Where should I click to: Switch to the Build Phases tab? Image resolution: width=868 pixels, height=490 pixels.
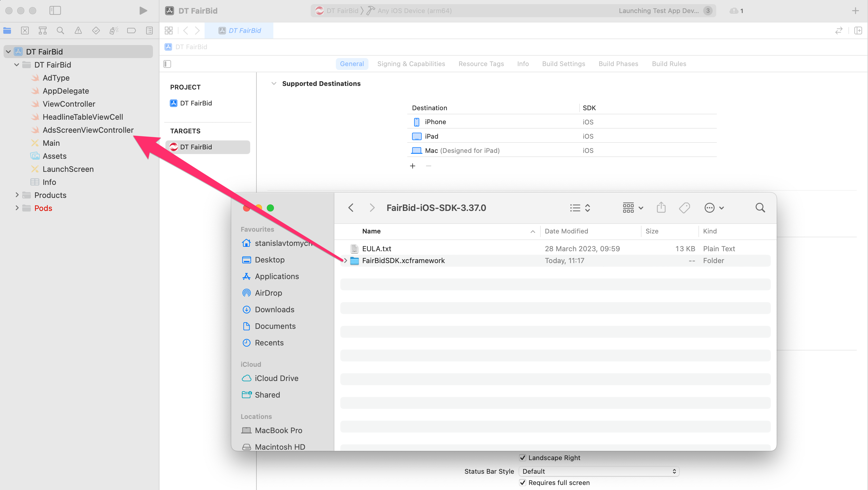[x=618, y=64]
